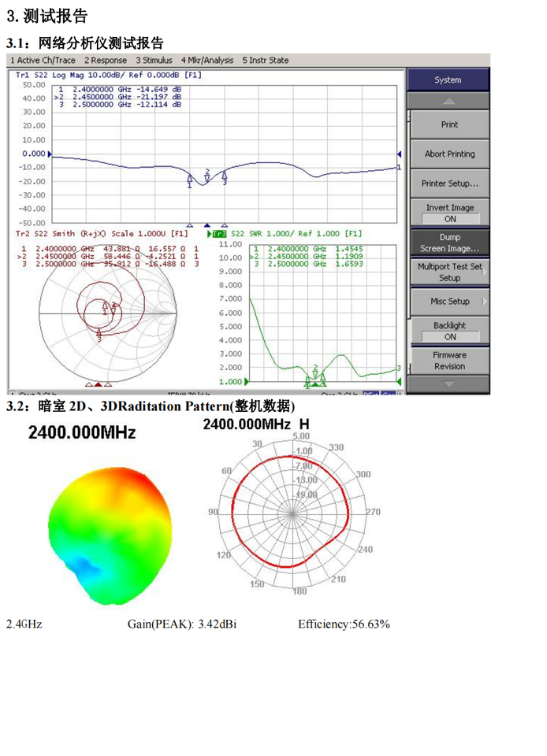
Task: Click the Efficiency:56.63% text
Action: pos(344,624)
